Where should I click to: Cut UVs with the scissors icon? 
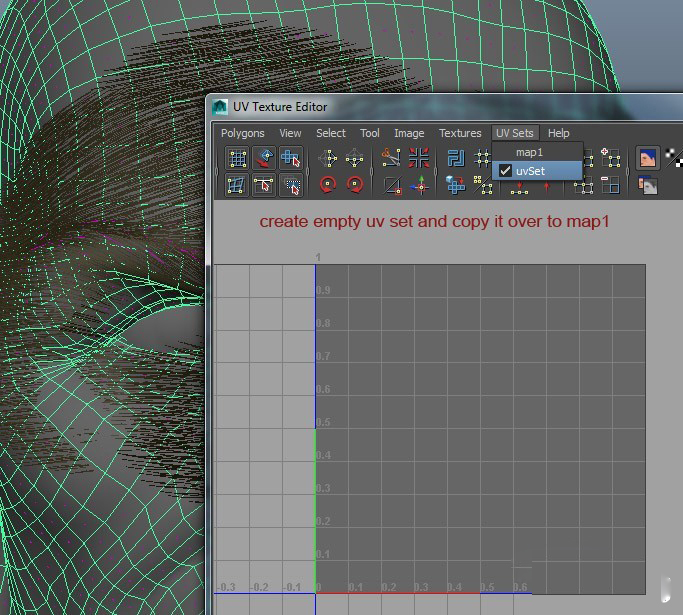[391, 158]
